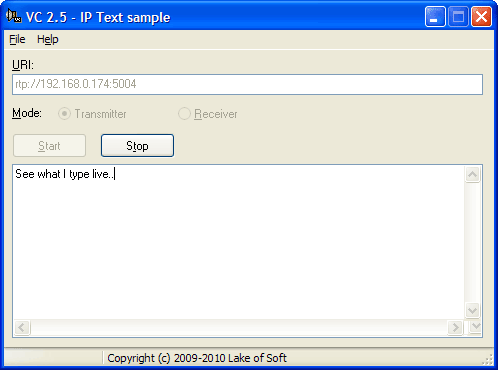Click the Stop button
The height and width of the screenshot is (370, 498).
[x=137, y=146]
